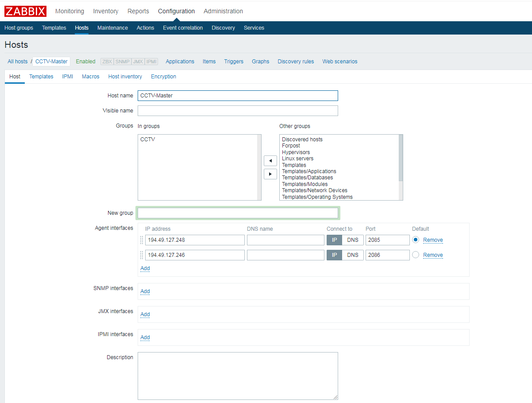Click the ZBX availability indicator

pyautogui.click(x=107, y=62)
